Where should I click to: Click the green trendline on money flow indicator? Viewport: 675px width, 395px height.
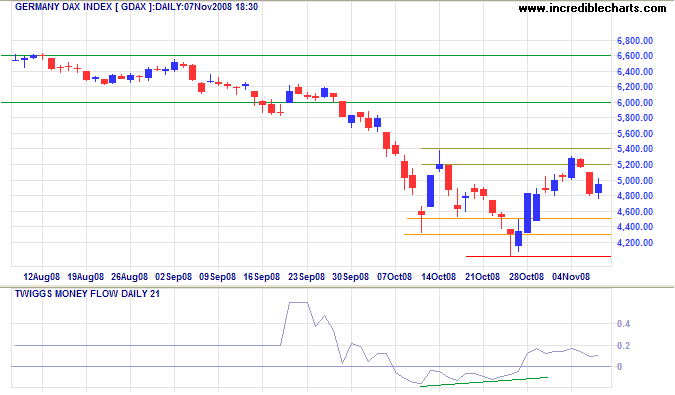click(483, 382)
